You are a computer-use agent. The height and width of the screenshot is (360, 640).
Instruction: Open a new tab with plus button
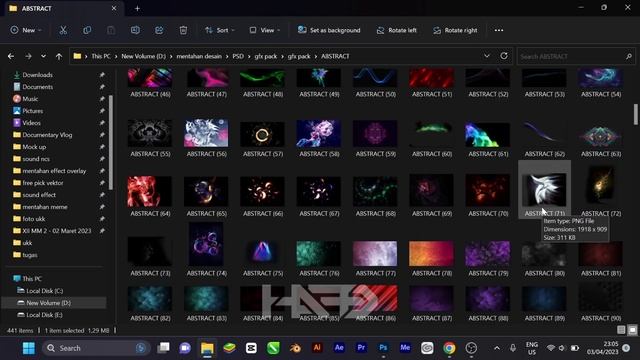pyautogui.click(x=137, y=8)
